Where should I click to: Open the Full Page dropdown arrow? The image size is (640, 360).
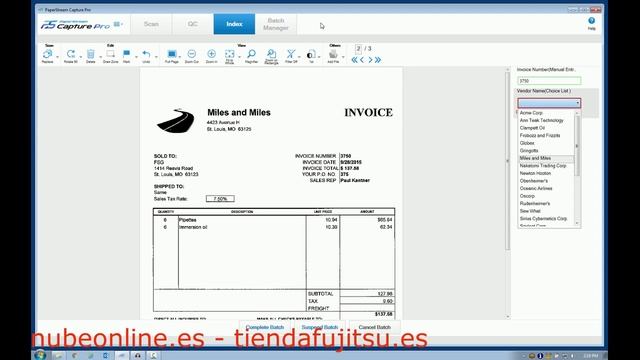tap(180, 56)
